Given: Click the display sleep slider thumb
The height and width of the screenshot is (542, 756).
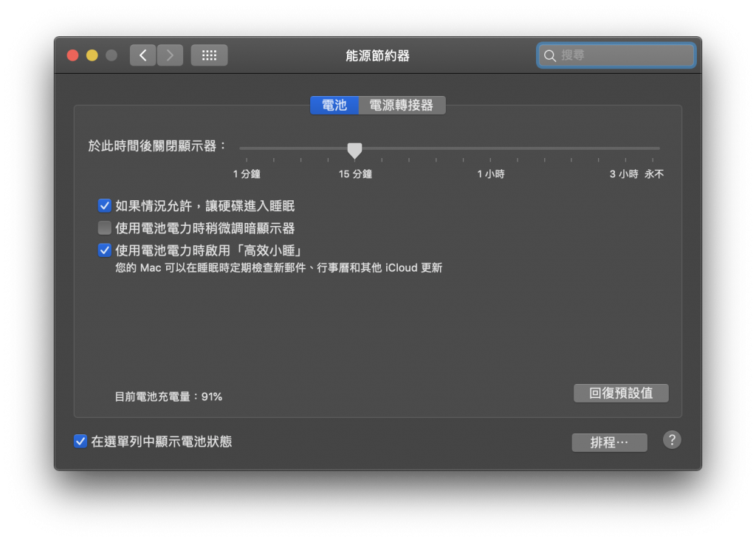Looking at the screenshot, I should (355, 151).
